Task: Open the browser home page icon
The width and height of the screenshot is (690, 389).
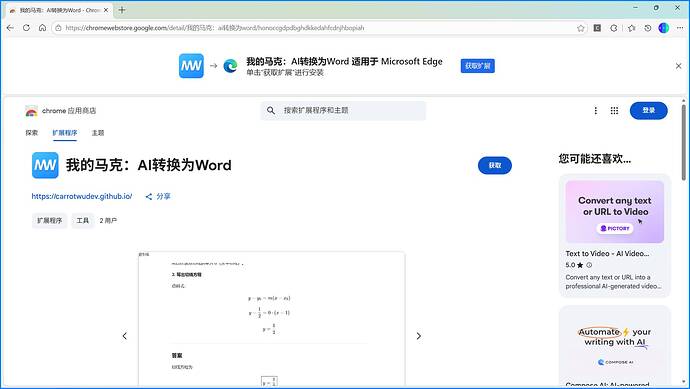Action: (x=42, y=28)
